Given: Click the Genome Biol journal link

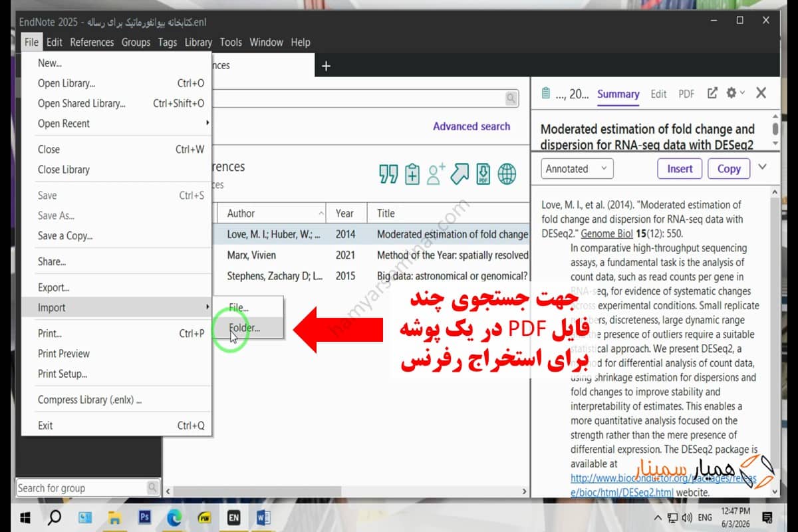Looking at the screenshot, I should tap(606, 234).
